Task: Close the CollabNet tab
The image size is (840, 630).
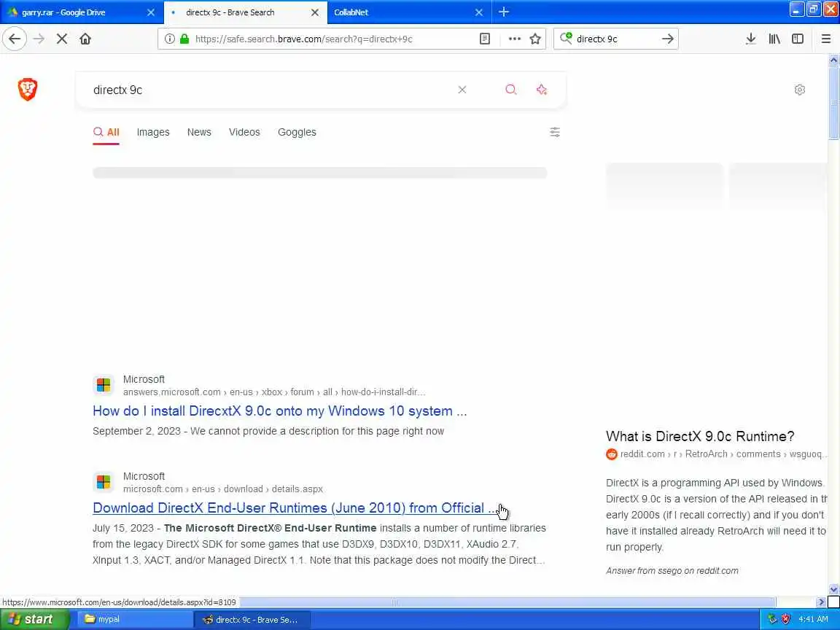Action: coord(479,12)
